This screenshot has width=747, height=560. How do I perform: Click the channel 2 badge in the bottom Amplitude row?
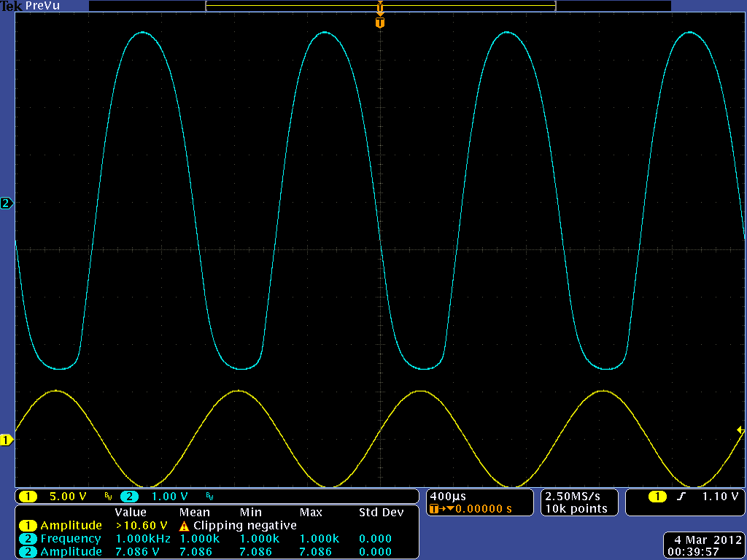[28, 551]
